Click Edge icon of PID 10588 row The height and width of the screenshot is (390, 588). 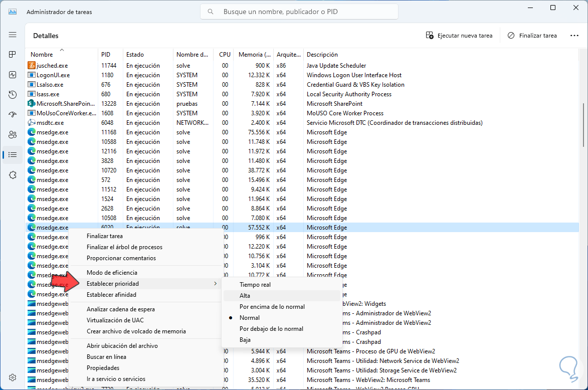32,142
